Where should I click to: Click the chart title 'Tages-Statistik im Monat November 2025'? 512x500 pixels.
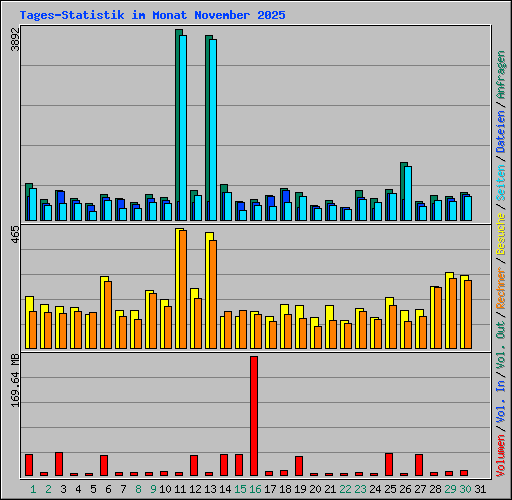[x=152, y=15]
